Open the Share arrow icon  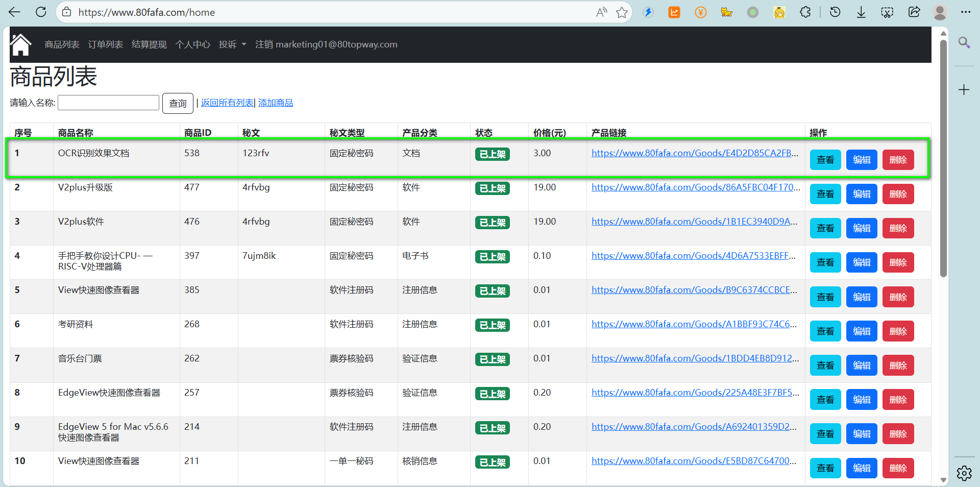pos(914,12)
